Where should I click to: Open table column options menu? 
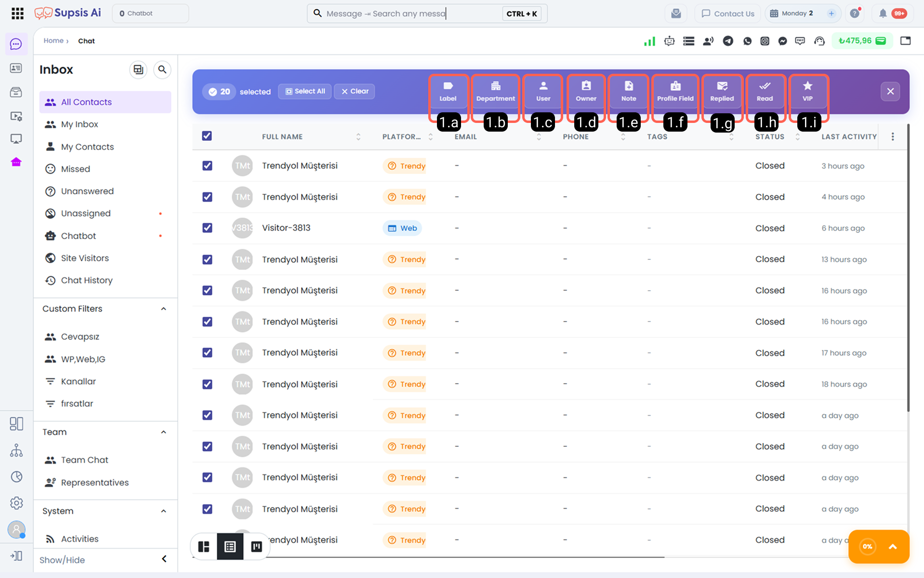(893, 136)
